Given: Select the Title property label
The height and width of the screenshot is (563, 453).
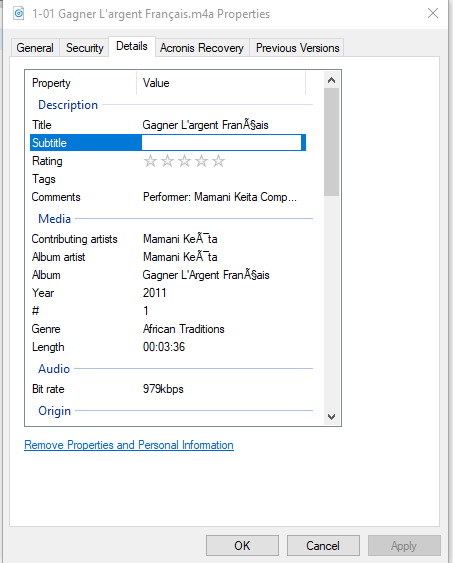Looking at the screenshot, I should click(42, 125).
